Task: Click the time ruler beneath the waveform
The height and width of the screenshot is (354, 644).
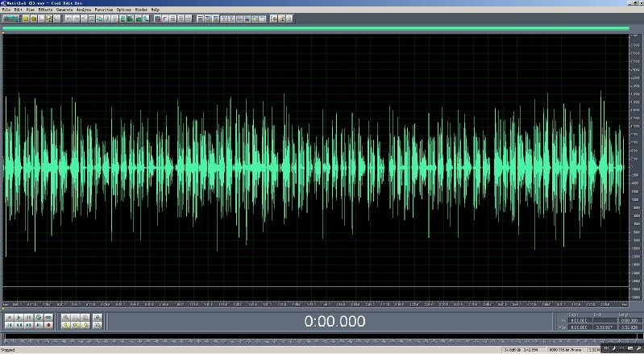Action: (315, 304)
